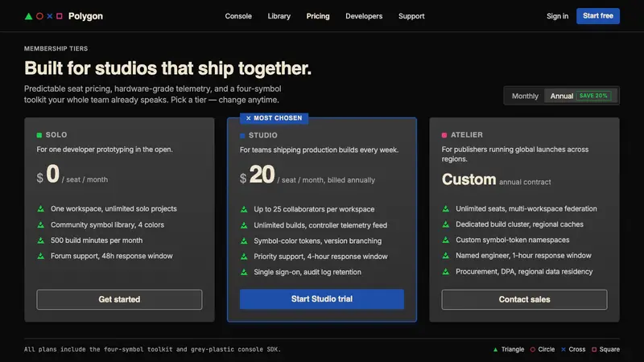This screenshot has height=362, width=644.
Task: Click triangle icon beside Custom symbol-token namespaces
Action: coord(446,240)
